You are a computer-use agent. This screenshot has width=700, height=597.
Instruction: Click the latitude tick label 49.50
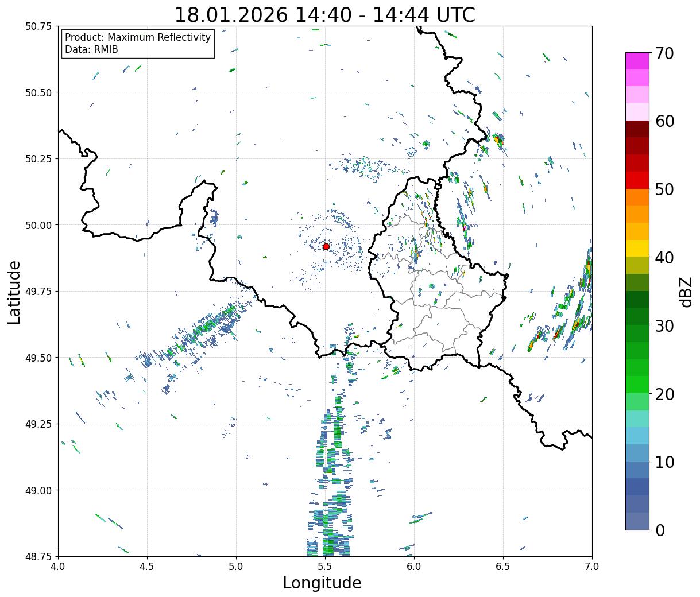tap(38, 358)
